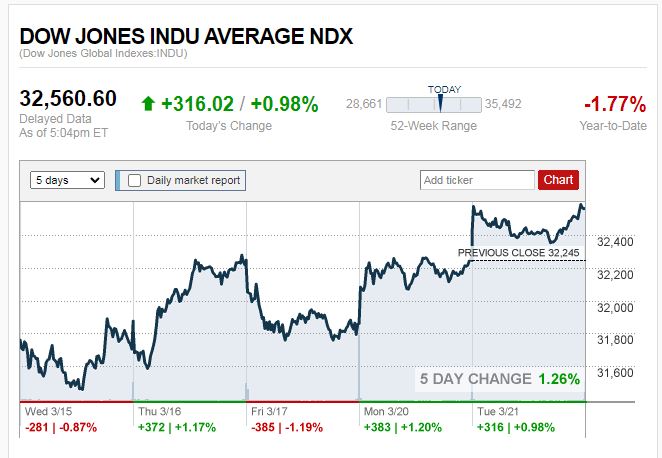Click the 5 DAY CHANGE 1.26% label
The height and width of the screenshot is (458, 662).
tap(499, 379)
